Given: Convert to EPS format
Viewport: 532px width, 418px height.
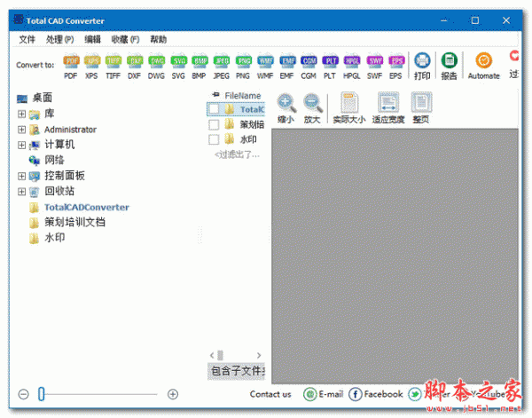Looking at the screenshot, I should pos(396,67).
